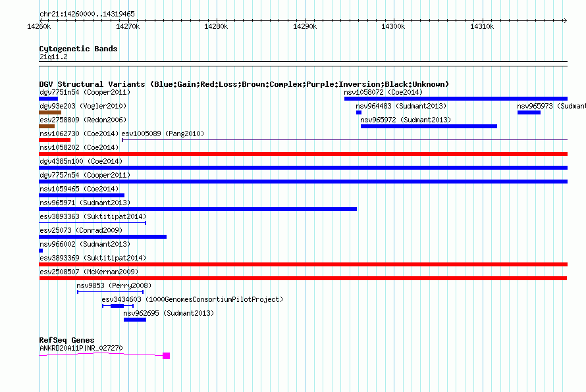Viewport: 586px width, 392px height.
Task: Click the 14310k ruler tick label
Action: pyautogui.click(x=482, y=26)
